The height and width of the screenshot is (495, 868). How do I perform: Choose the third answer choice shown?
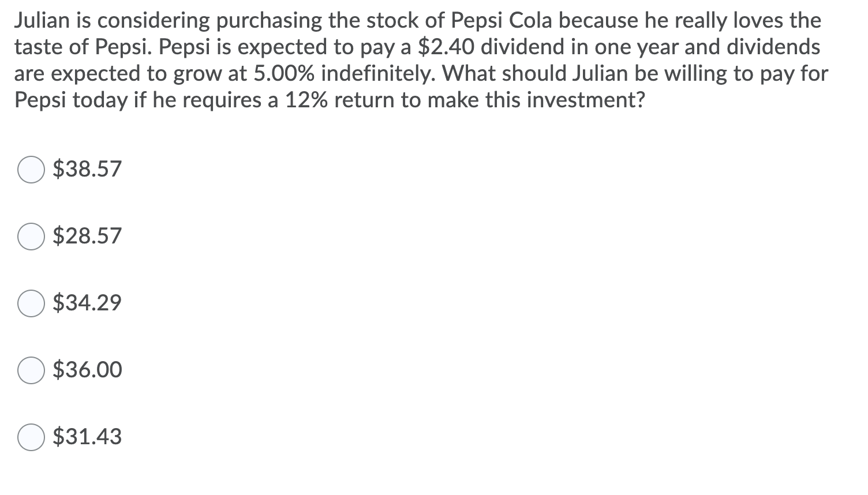pyautogui.click(x=31, y=303)
